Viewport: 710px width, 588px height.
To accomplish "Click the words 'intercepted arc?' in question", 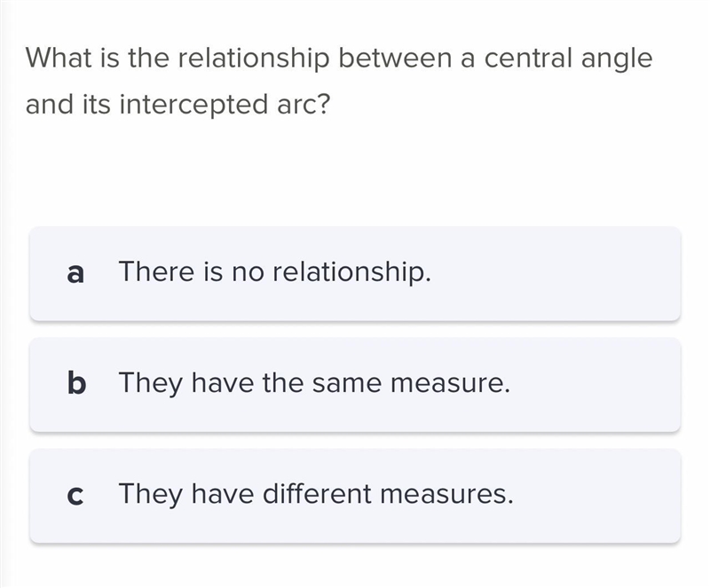I will coord(225,105).
